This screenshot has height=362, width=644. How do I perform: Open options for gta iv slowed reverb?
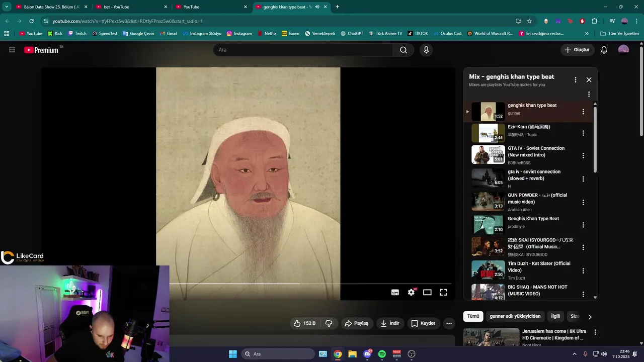583,179
